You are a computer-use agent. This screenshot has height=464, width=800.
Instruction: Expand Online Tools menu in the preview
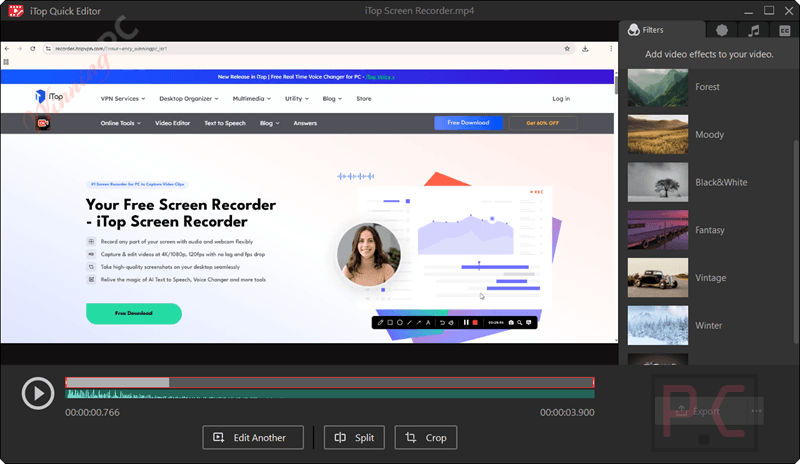pos(120,123)
